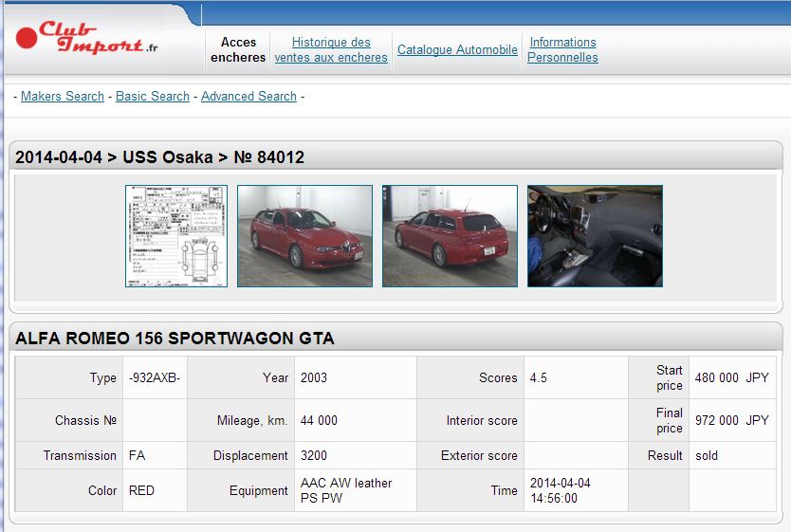Click the ALFA ROMEO 156 SPORTWAGON GTA title

click(175, 339)
